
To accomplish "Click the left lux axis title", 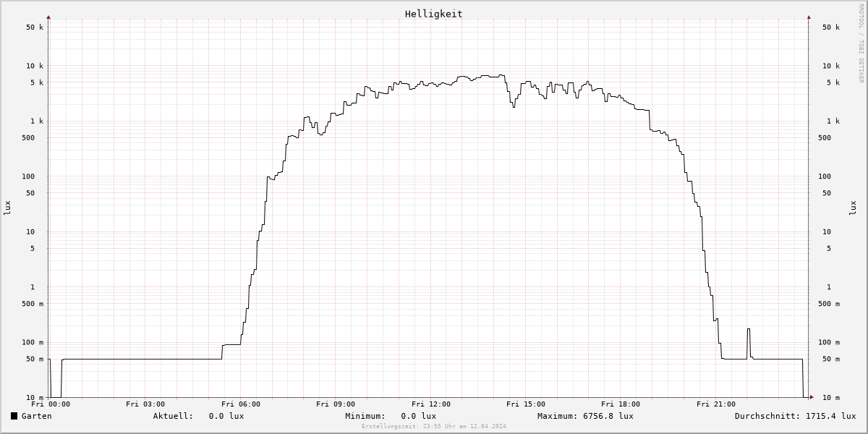I will click(x=8, y=208).
